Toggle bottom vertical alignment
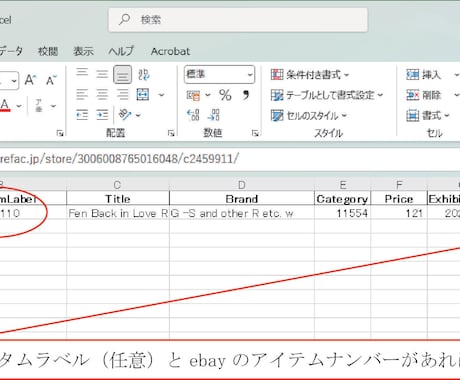Image resolution: width=460 pixels, height=380 pixels. click(x=122, y=74)
